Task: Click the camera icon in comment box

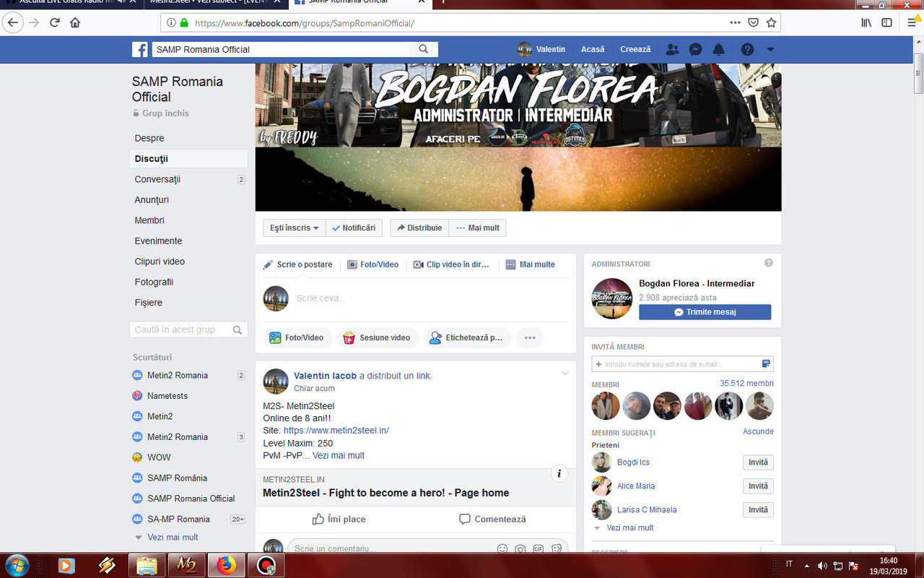Action: pyautogui.click(x=520, y=548)
